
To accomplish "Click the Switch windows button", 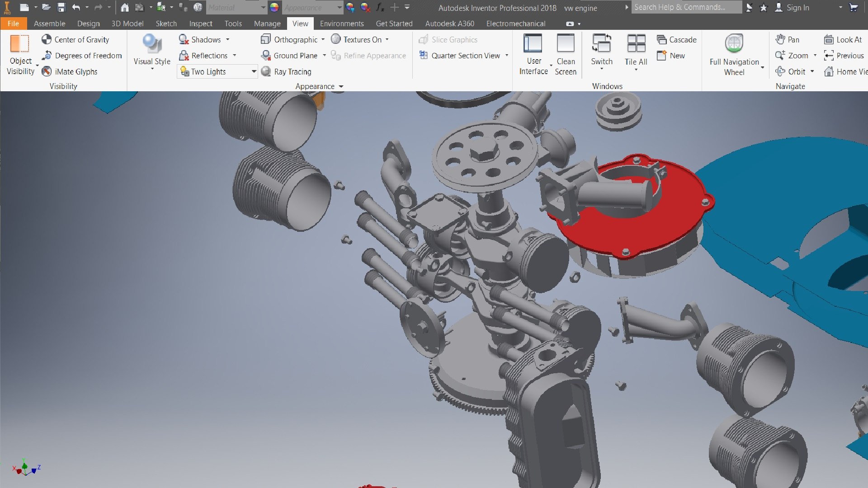I will click(602, 52).
